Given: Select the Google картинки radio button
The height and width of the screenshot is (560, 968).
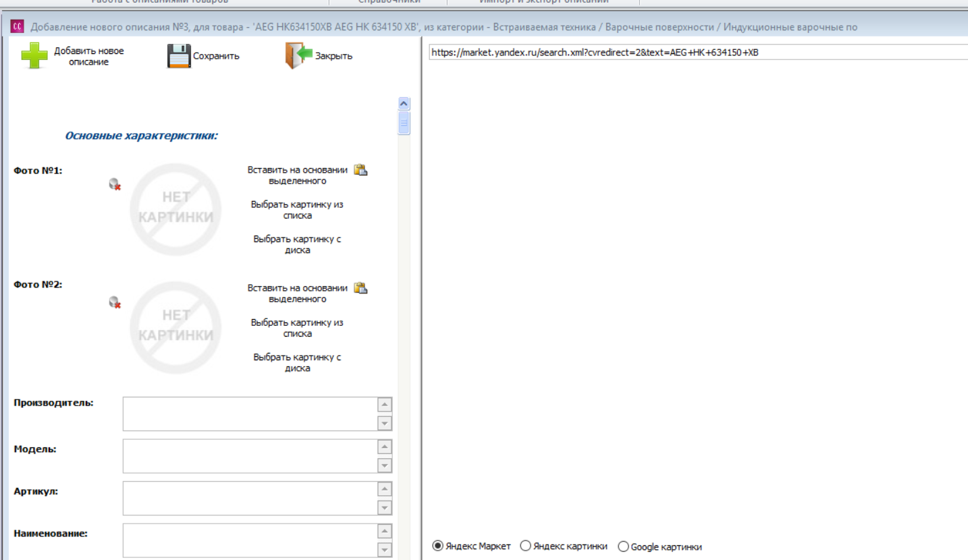Looking at the screenshot, I should tap(623, 546).
